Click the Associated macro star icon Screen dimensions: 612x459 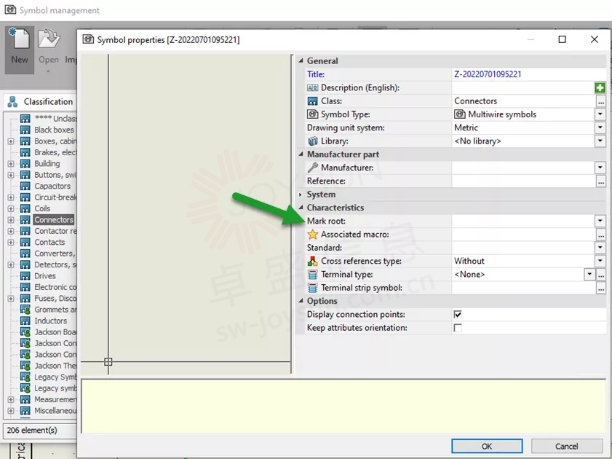click(x=312, y=235)
